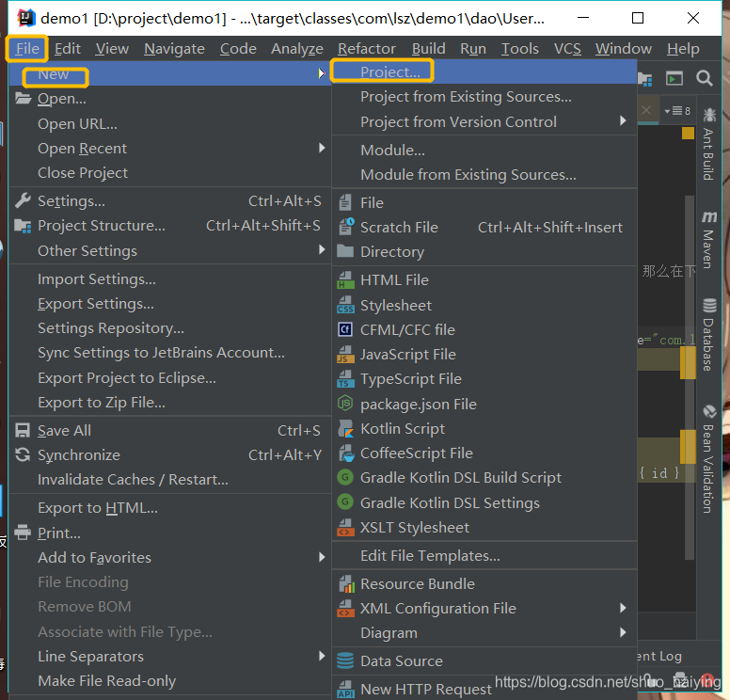Click the CoffeeScript File icon

pyautogui.click(x=346, y=453)
